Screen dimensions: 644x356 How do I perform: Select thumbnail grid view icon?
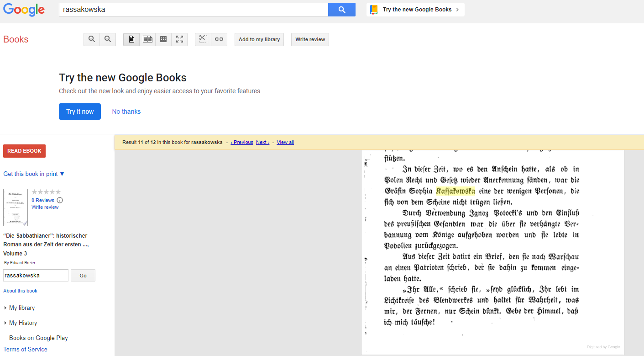(x=163, y=39)
